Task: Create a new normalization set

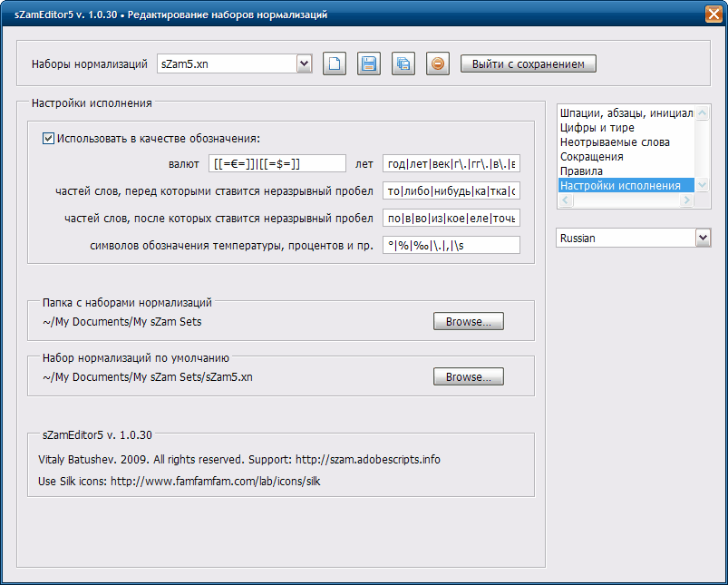Action: tap(335, 63)
